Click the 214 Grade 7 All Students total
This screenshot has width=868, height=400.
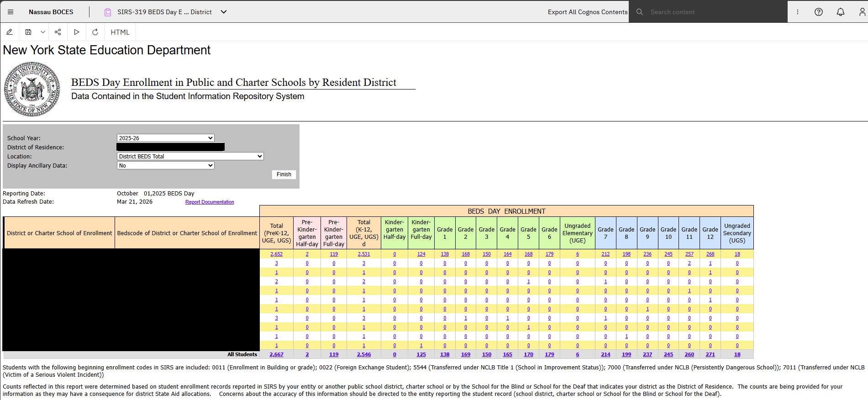coord(605,354)
